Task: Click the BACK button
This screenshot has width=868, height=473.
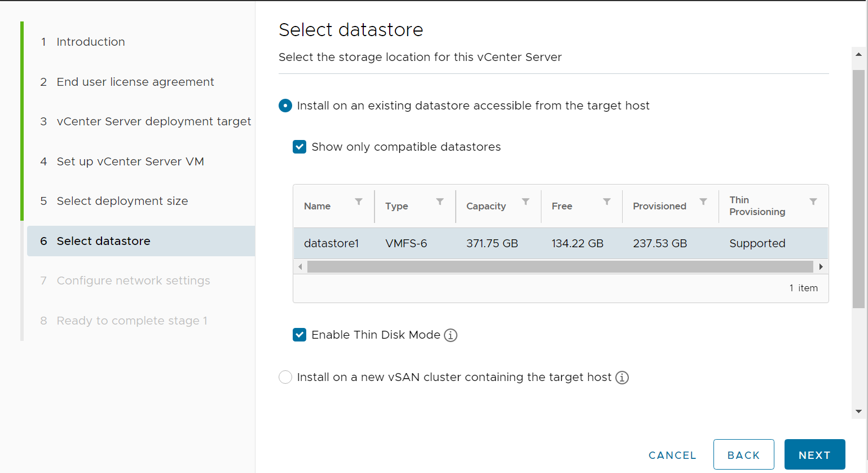Action: tap(743, 454)
